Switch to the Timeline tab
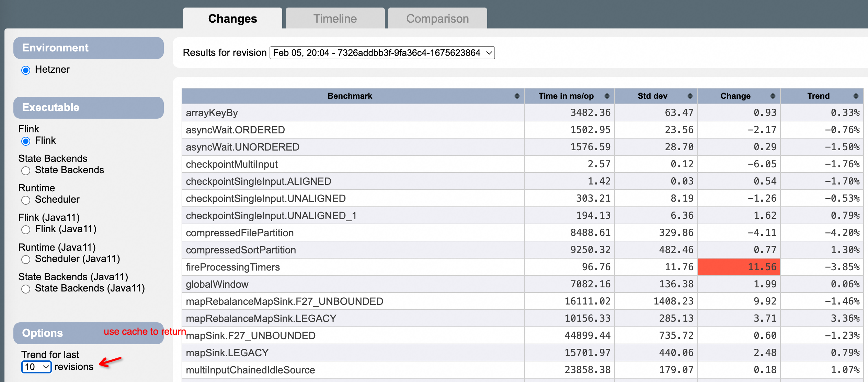The image size is (868, 382). [335, 19]
